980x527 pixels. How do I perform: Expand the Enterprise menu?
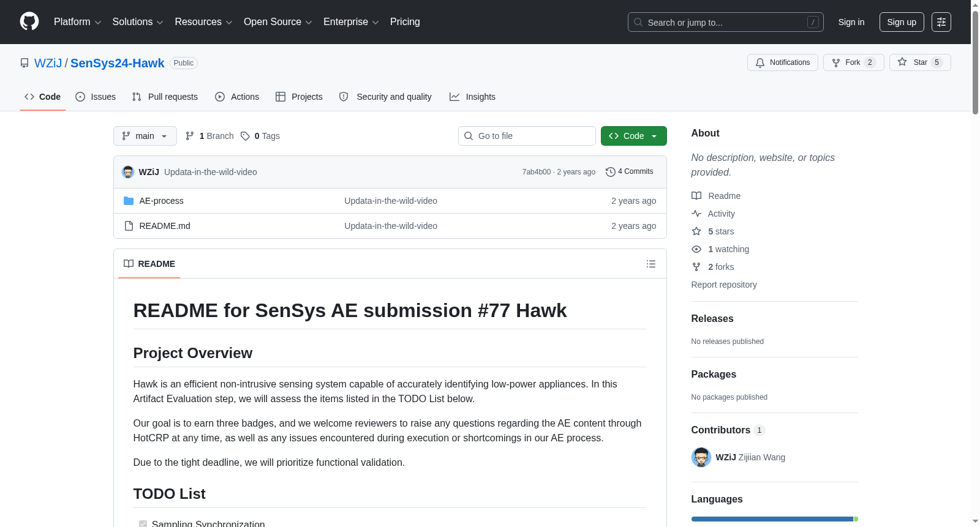point(351,22)
